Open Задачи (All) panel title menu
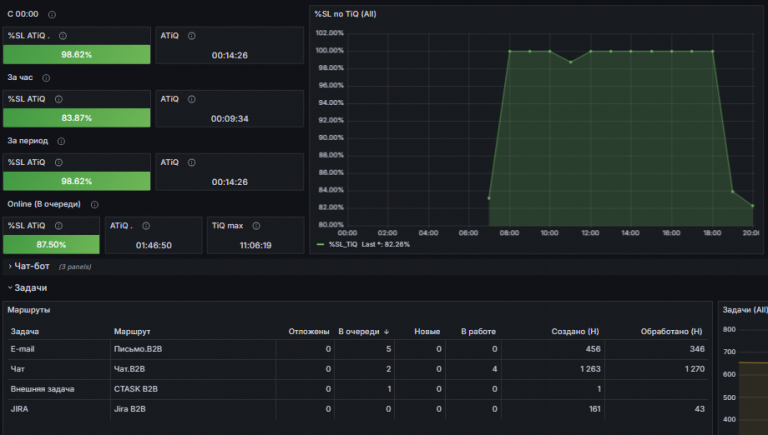The image size is (768, 435). click(x=745, y=310)
